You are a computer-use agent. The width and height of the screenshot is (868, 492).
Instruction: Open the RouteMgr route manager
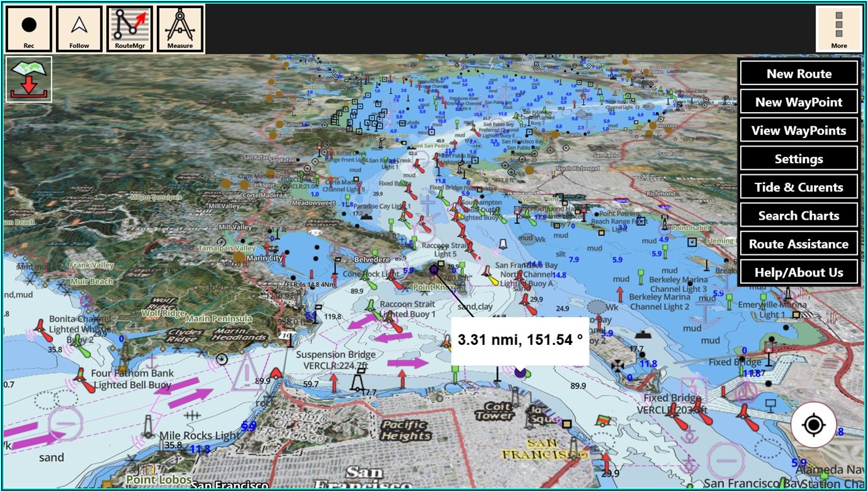pos(130,29)
